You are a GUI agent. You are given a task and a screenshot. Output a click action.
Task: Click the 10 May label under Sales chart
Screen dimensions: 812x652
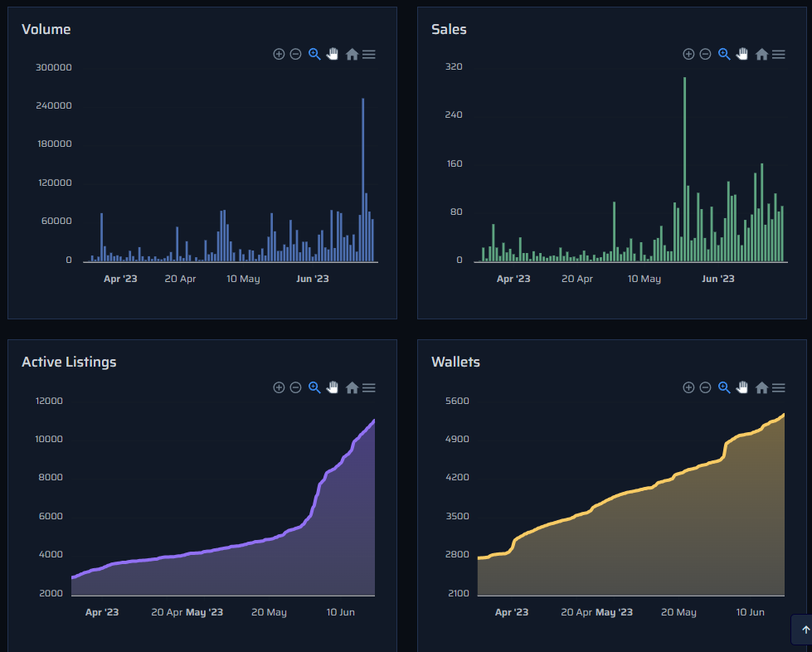(x=644, y=279)
